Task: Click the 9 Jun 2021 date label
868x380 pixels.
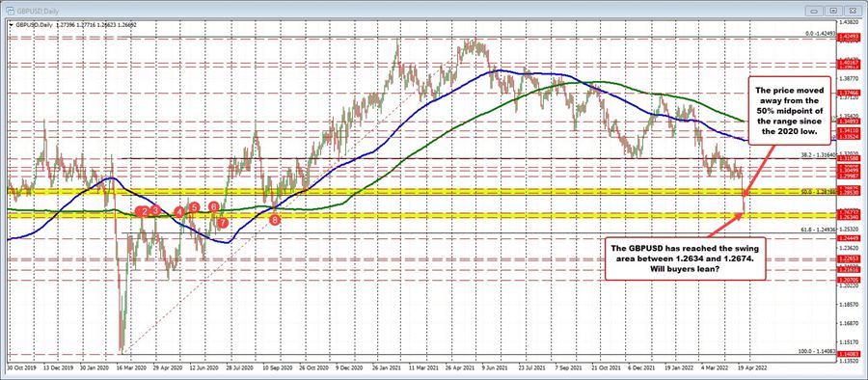Action: coord(496,366)
